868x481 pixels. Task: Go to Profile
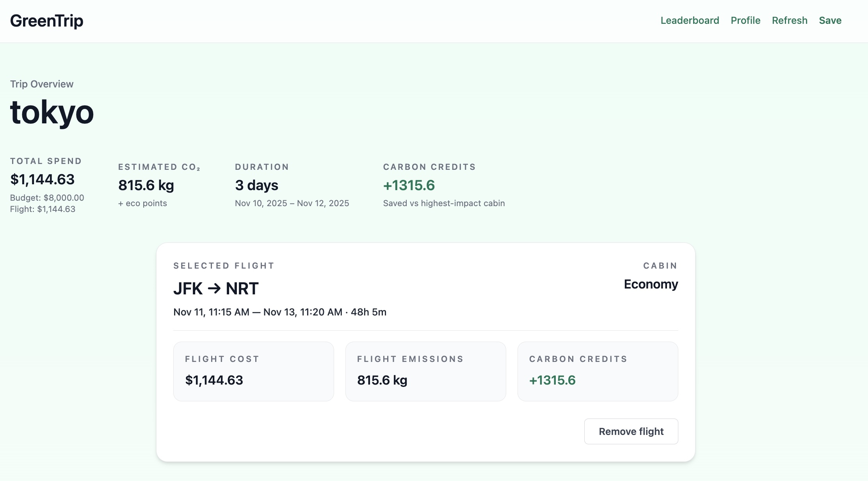745,20
